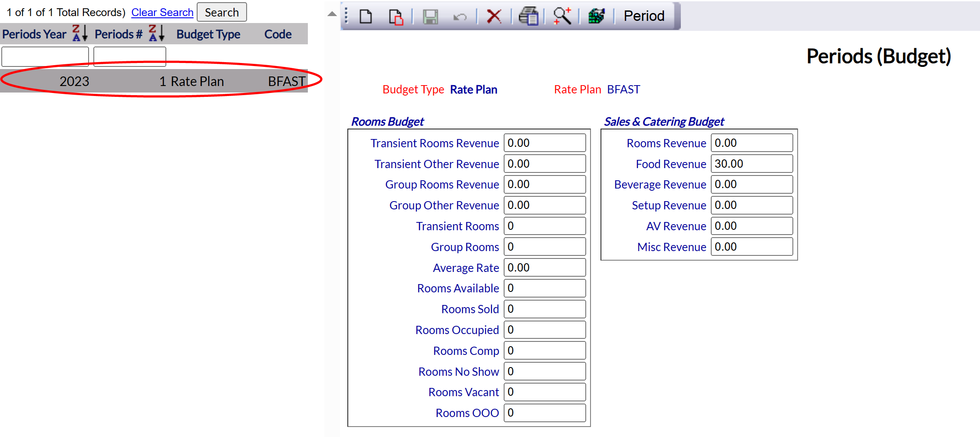
Task: Click the Copy record icon
Action: click(396, 17)
